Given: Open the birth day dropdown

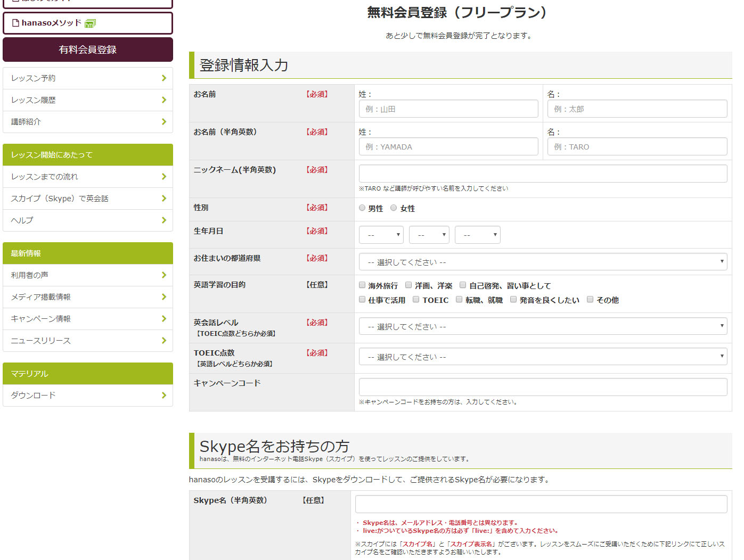Looking at the screenshot, I should click(x=478, y=235).
